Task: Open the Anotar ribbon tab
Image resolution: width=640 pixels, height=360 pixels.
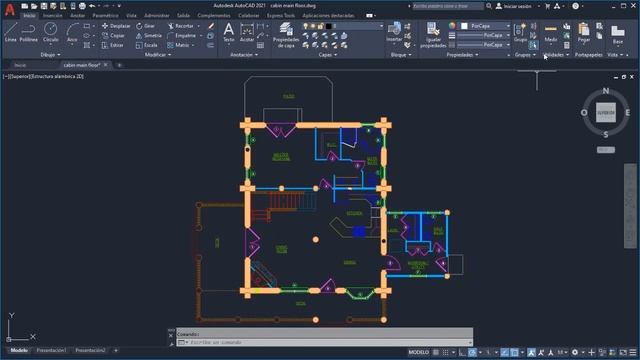Action: (78, 16)
